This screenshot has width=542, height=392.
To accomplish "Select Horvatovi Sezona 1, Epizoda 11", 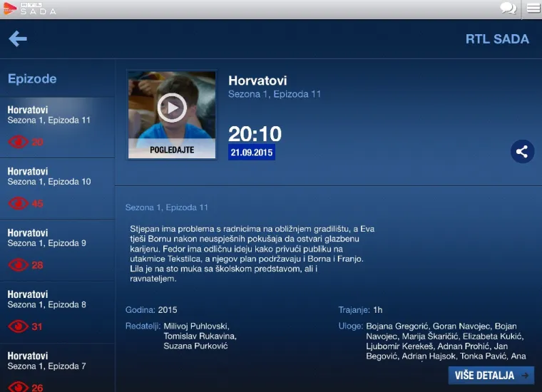I will pos(57,127).
